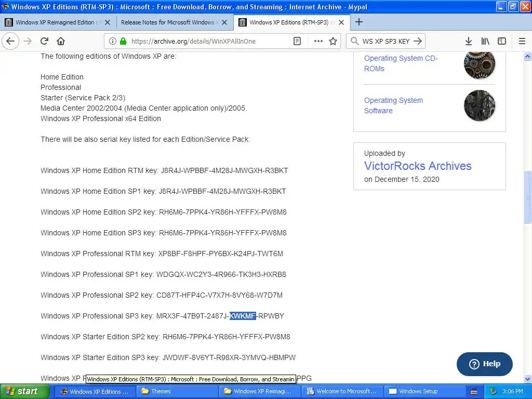The width and height of the screenshot is (532, 399).
Task: Open the Operating System Software link
Action: pyautogui.click(x=394, y=105)
